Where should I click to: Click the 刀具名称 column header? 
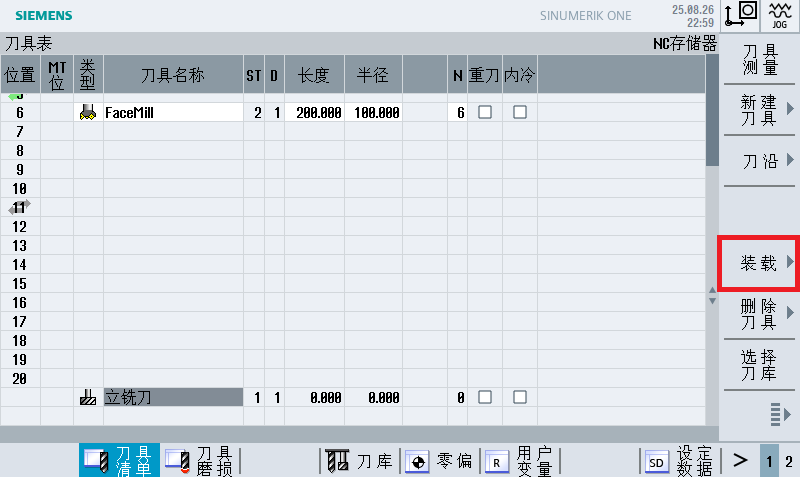tap(173, 74)
